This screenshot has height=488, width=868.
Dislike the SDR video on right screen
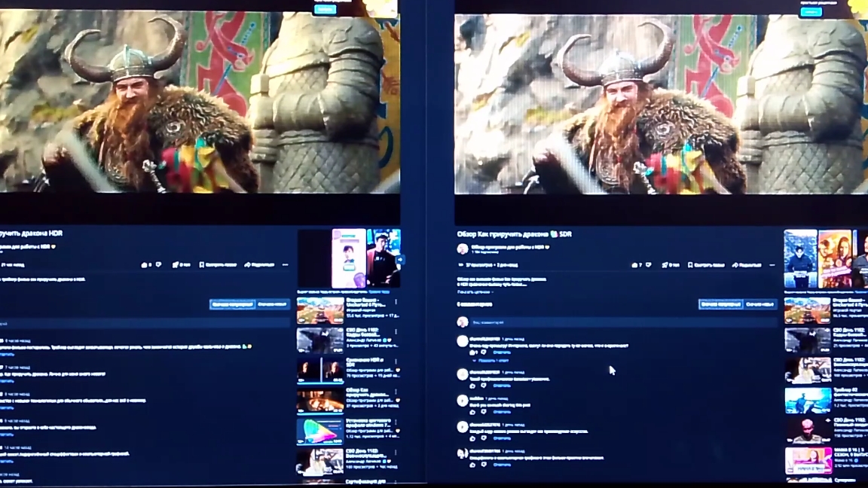pos(649,265)
